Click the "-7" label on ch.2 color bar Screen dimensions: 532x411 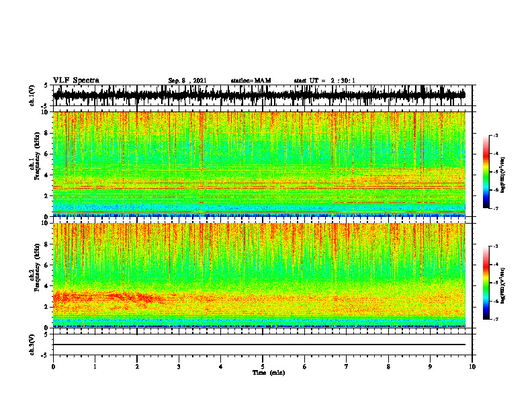pyautogui.click(x=495, y=319)
